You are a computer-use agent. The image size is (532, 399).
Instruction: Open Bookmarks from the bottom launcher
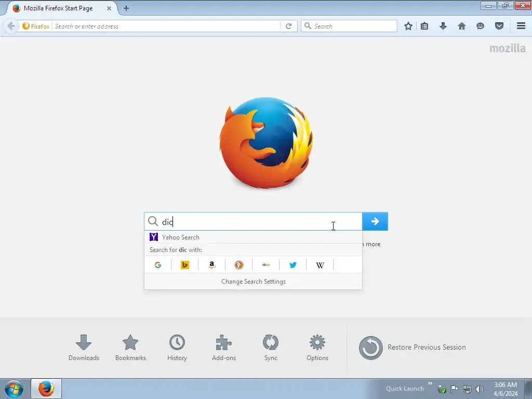click(x=130, y=348)
